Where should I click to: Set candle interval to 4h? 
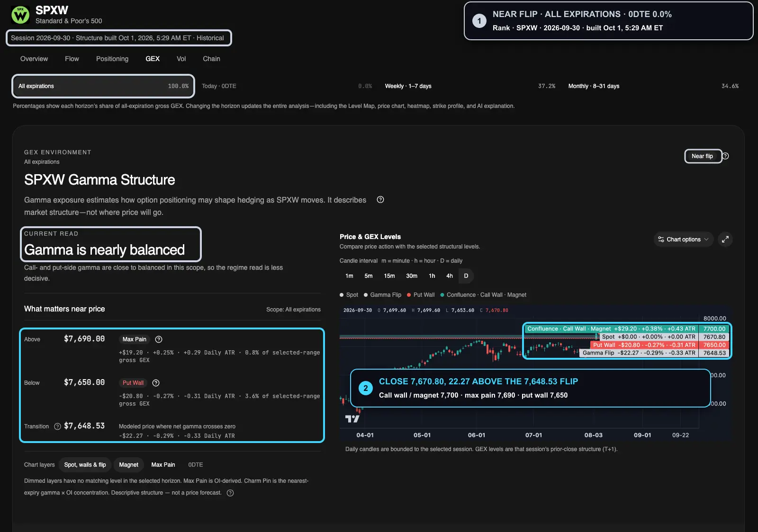(450, 276)
